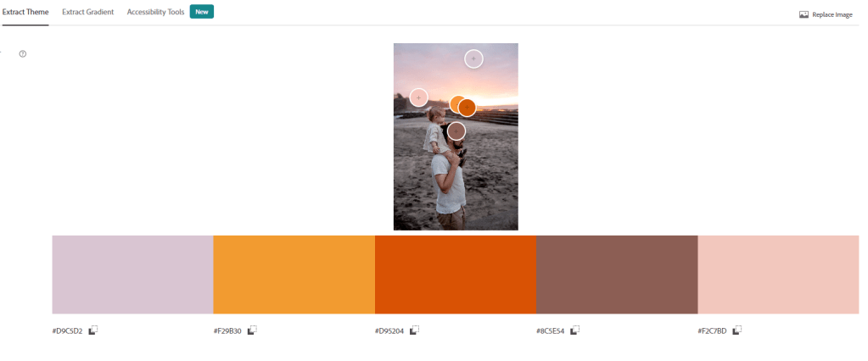Copy hex code #8C5E54 using its copy icon
The width and height of the screenshot is (868, 361).
point(575,330)
